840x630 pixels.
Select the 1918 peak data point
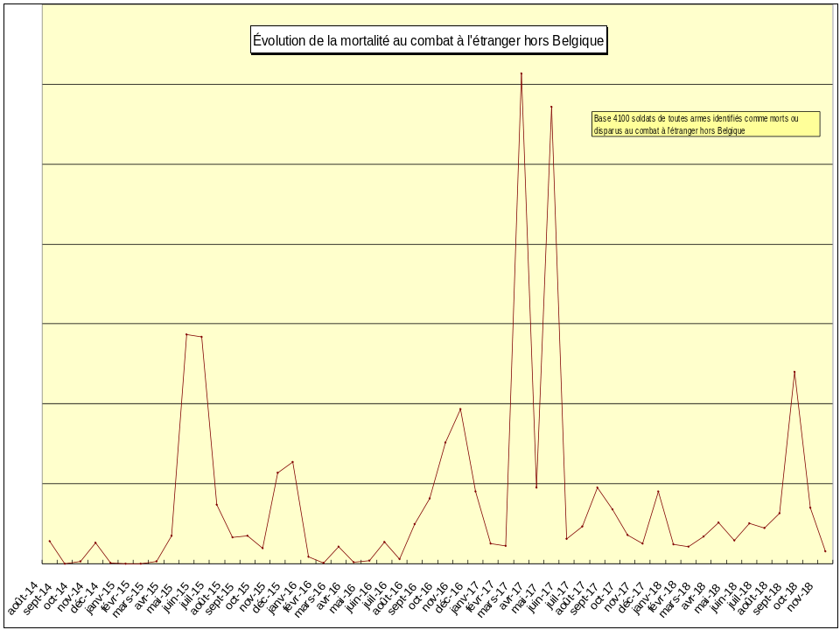pyautogui.click(x=794, y=372)
